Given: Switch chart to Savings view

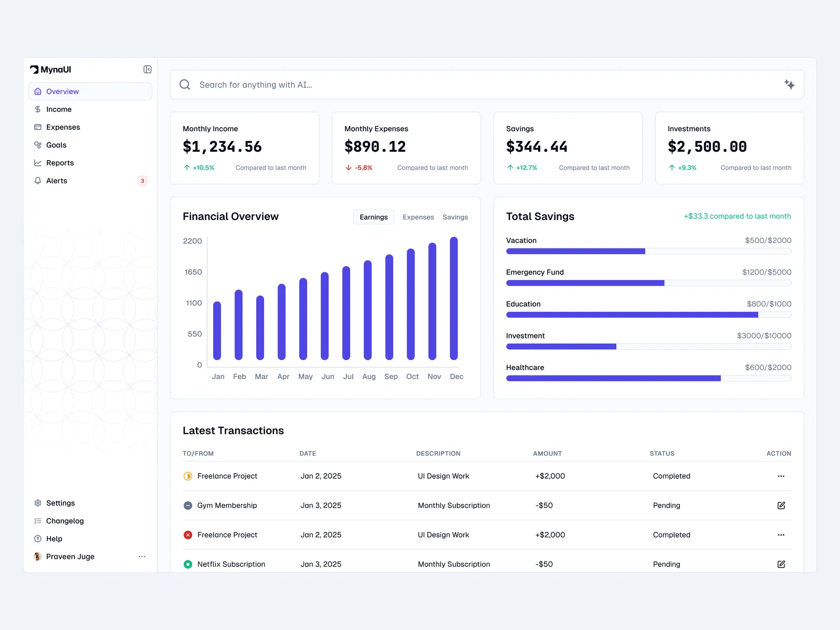Looking at the screenshot, I should coord(455,217).
